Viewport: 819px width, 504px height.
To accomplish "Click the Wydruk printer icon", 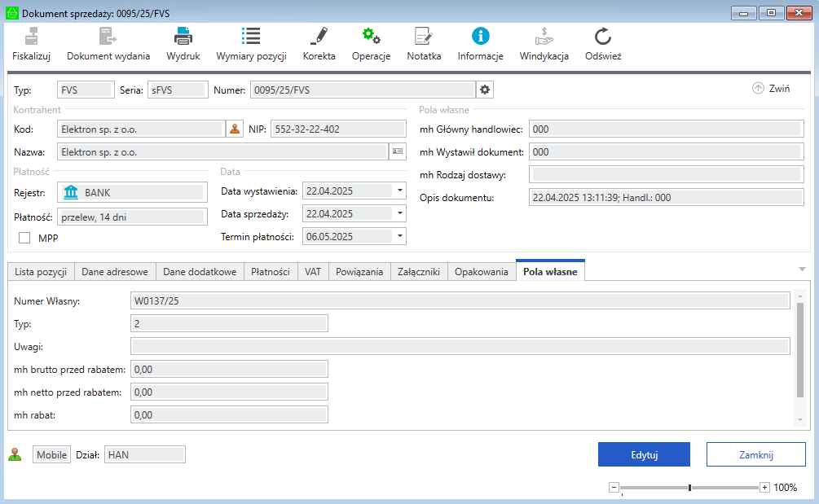I will [x=183, y=37].
